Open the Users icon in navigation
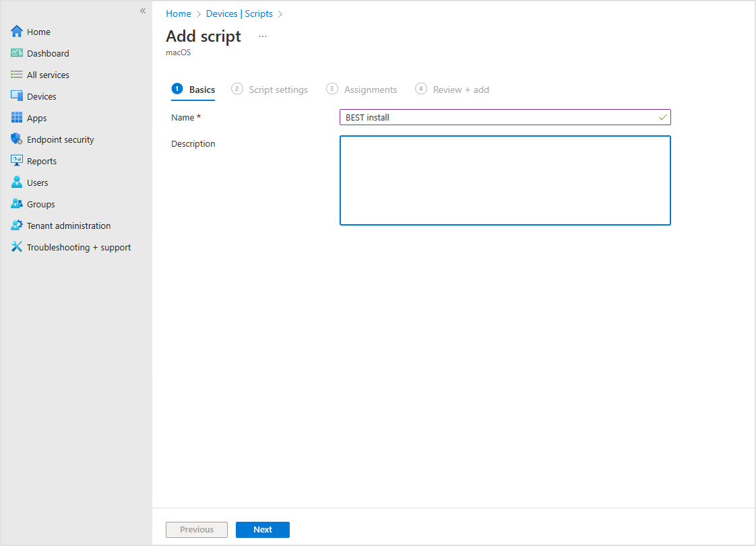 [x=16, y=182]
